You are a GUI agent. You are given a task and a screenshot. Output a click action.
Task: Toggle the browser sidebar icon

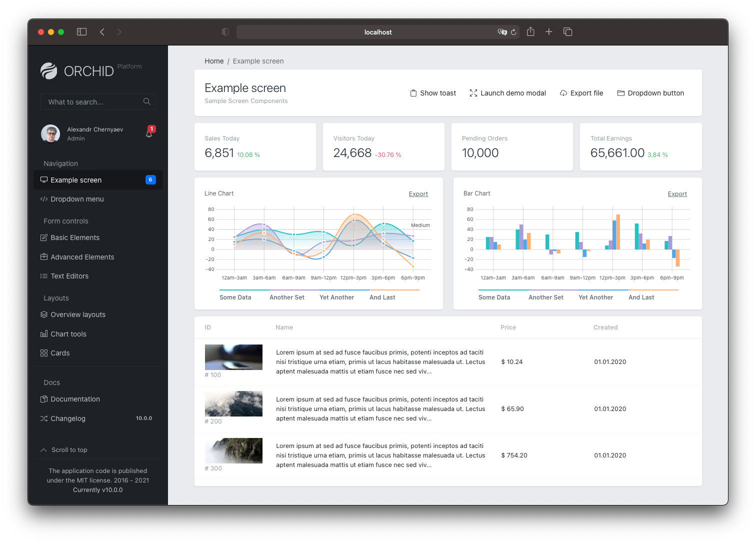(x=82, y=32)
